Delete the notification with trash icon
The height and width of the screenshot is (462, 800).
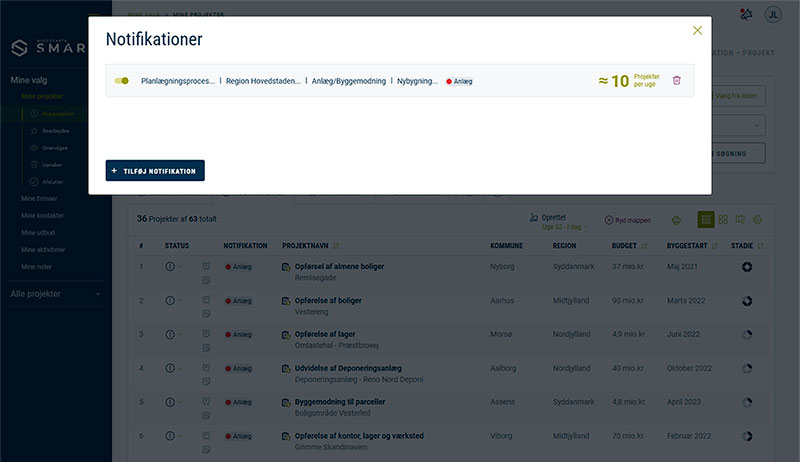click(677, 81)
